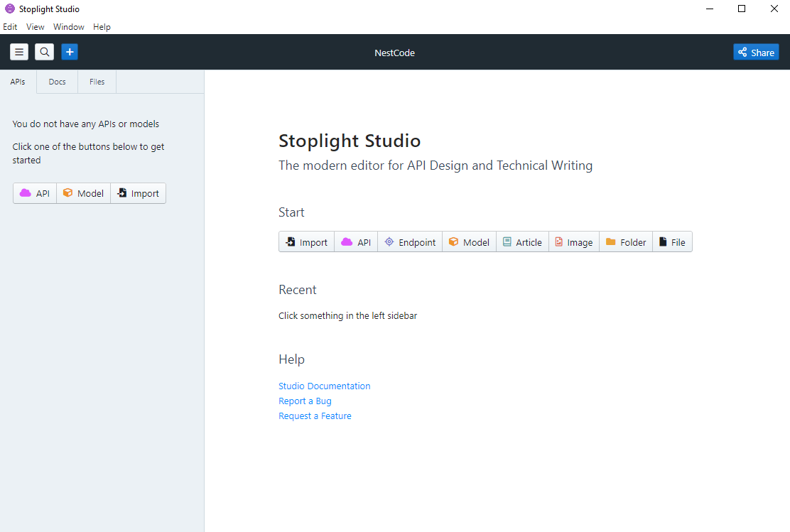Viewport: 790px width, 532px height.
Task: Maximize the Stoplight Studio window
Action: click(742, 9)
